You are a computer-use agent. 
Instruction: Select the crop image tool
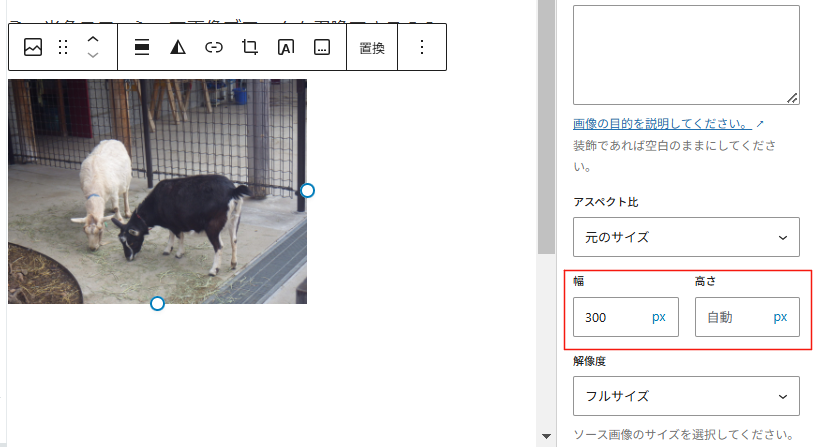click(x=250, y=47)
